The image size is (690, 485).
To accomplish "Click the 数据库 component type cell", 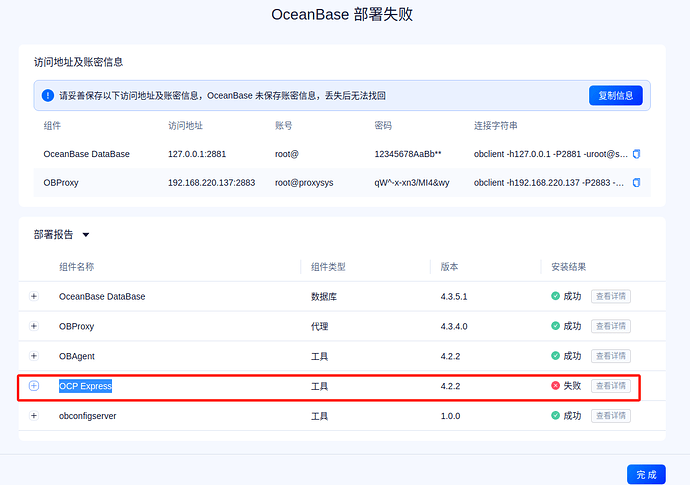I will (x=324, y=297).
